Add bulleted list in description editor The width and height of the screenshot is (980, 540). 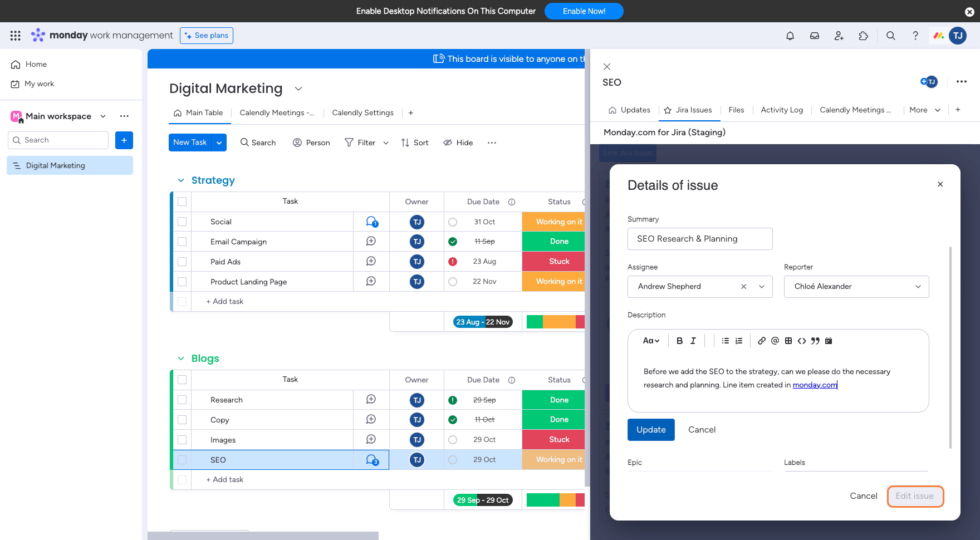(725, 341)
